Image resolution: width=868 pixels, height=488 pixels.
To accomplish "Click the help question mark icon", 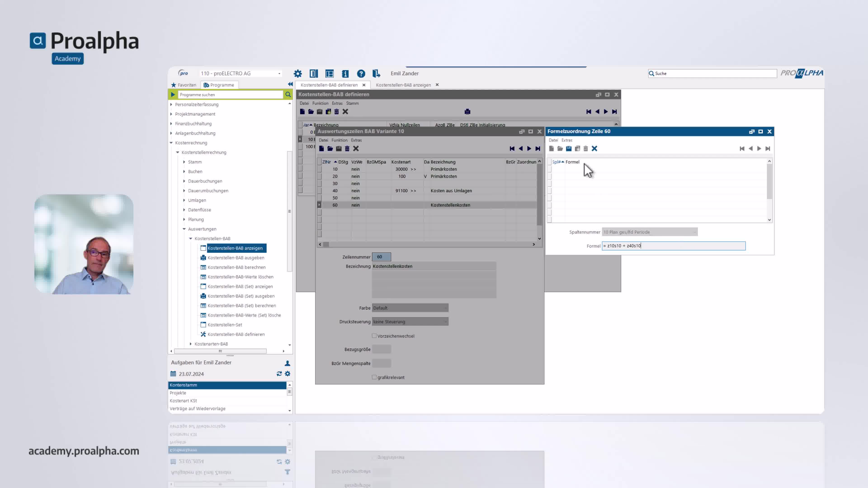I will [361, 73].
